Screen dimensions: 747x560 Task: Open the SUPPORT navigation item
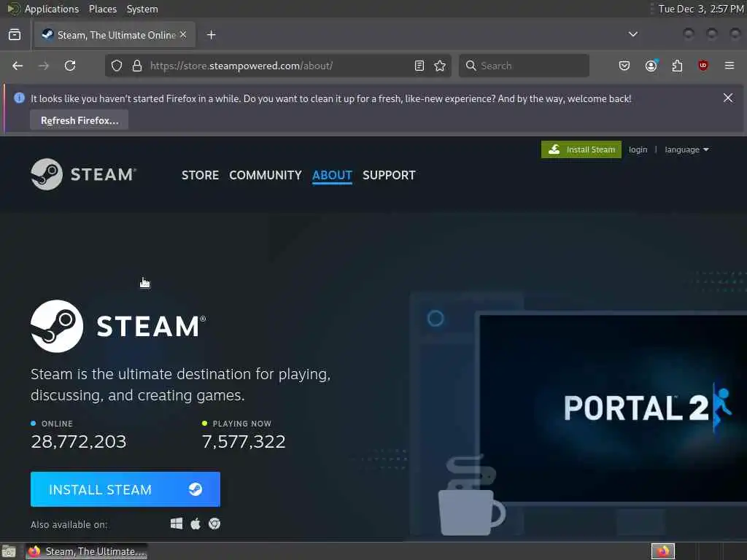coord(389,175)
